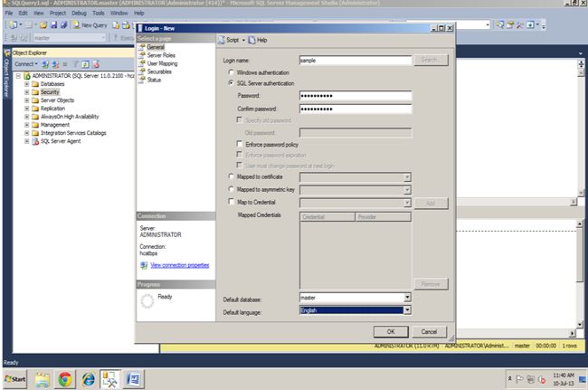Screen dimensions: 588x390
Task: Click the Open File folder icon in toolbar
Action: click(x=43, y=25)
